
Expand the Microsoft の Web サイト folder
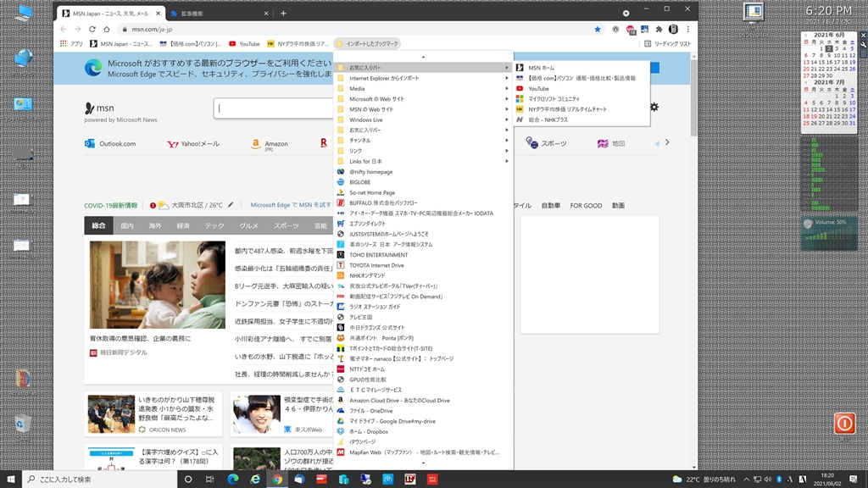pos(422,99)
